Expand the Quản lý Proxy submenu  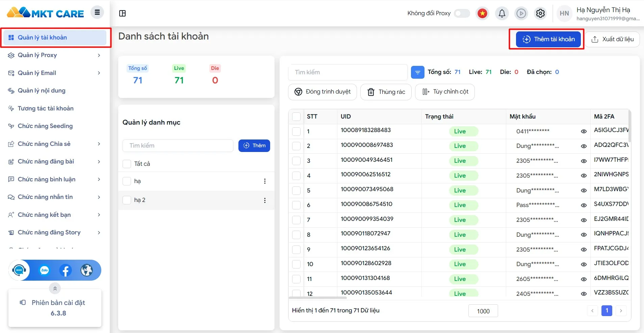[99, 55]
